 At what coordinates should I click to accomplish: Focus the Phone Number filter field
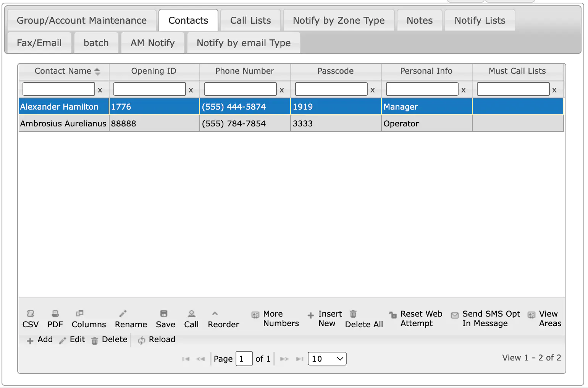241,89
